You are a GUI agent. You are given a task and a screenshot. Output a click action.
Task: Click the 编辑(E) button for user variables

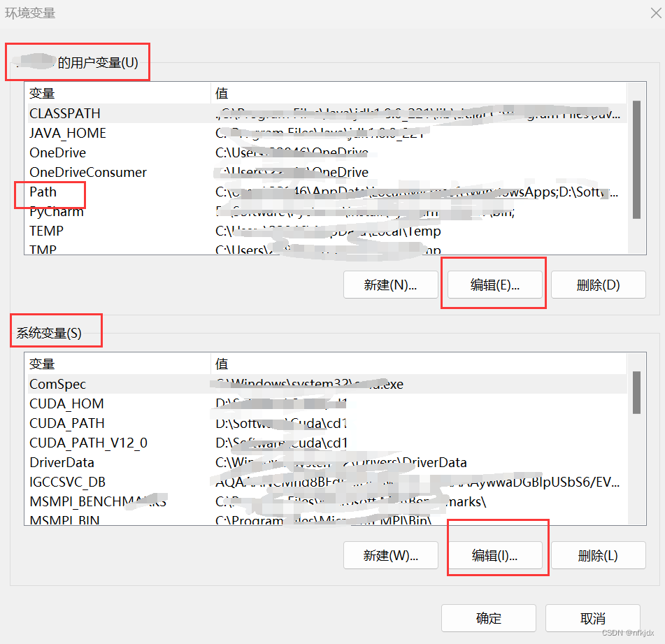494,285
